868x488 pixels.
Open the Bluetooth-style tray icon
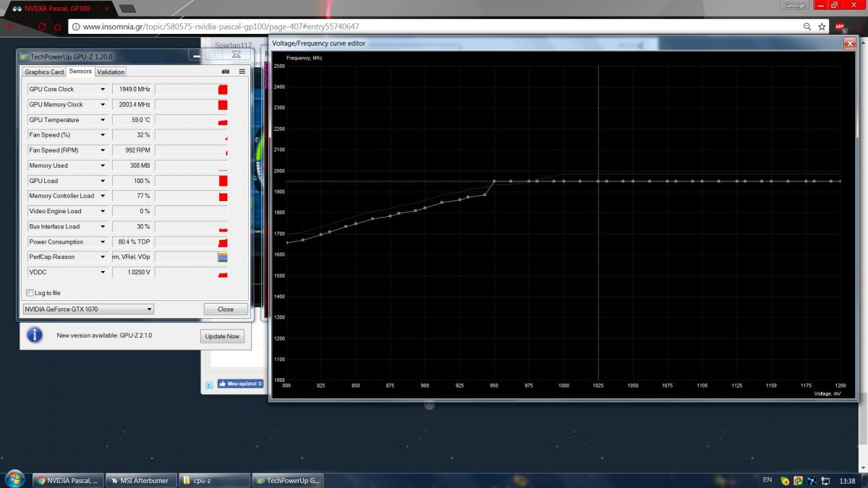click(812, 480)
